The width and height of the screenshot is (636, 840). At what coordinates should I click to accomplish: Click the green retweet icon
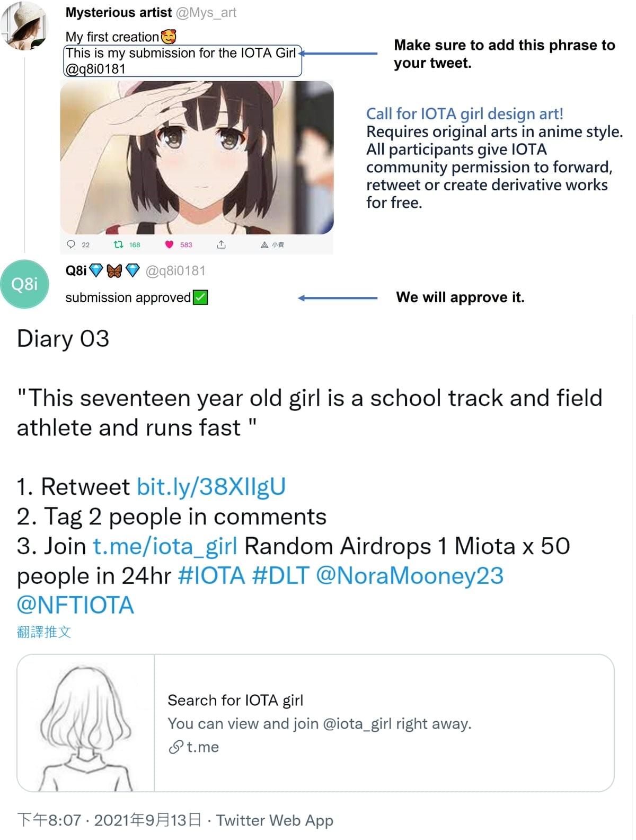click(x=119, y=244)
